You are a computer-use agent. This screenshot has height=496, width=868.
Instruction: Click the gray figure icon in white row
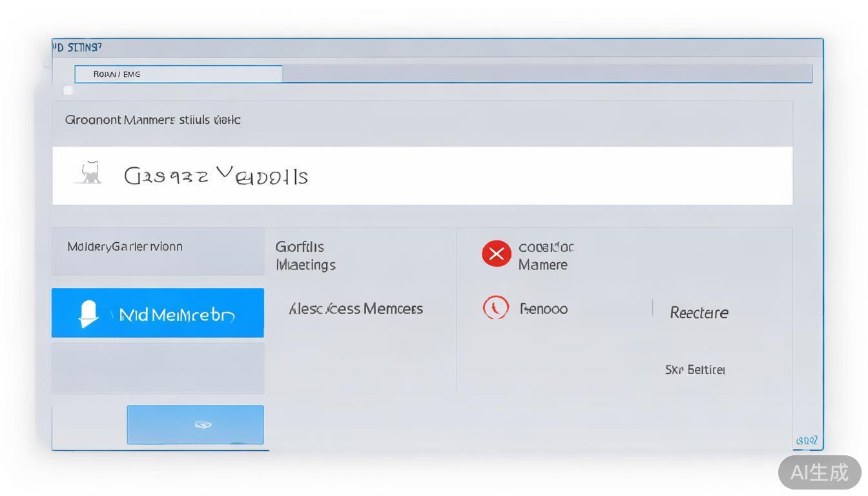click(89, 174)
